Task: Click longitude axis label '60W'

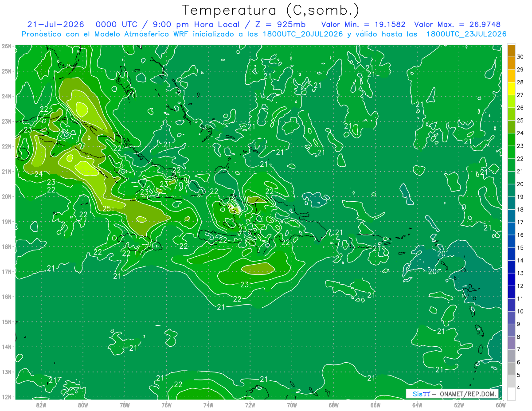Action: (x=501, y=404)
